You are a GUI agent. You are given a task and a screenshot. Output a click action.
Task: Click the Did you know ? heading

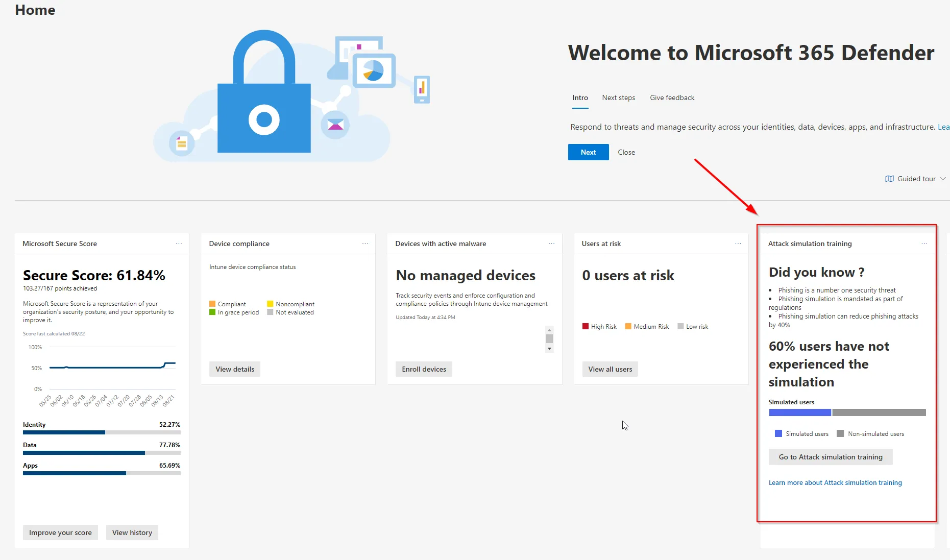click(x=816, y=272)
